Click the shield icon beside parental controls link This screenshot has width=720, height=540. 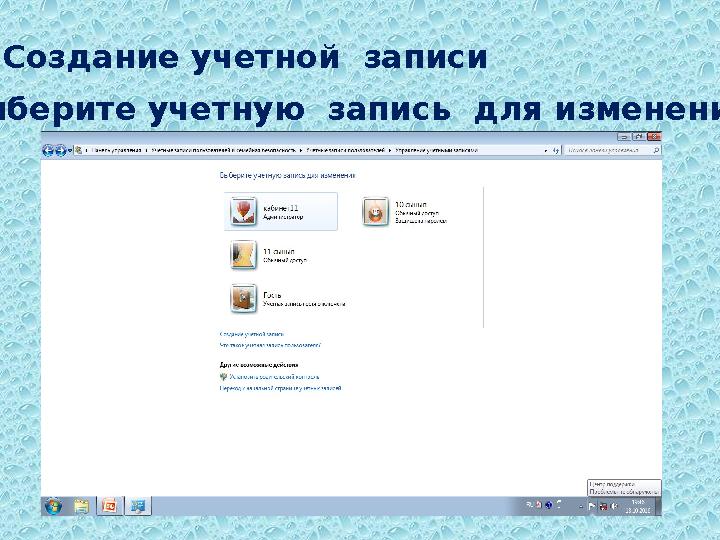point(224,377)
